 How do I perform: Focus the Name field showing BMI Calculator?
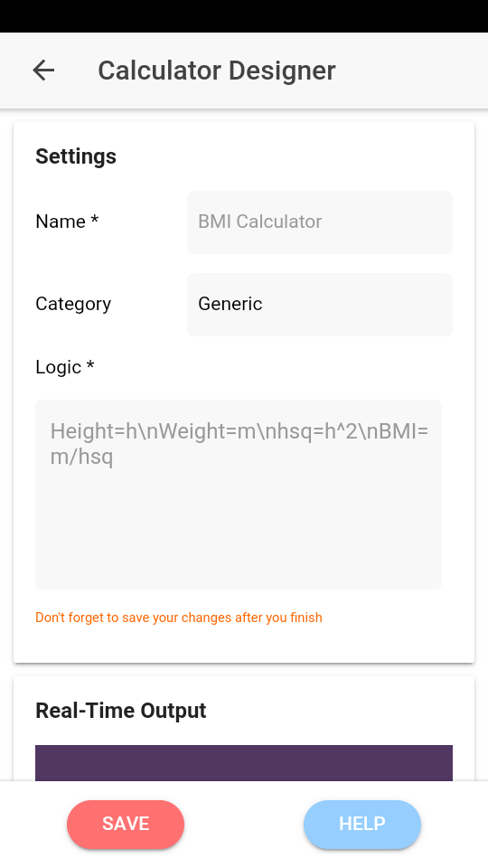pos(320,222)
